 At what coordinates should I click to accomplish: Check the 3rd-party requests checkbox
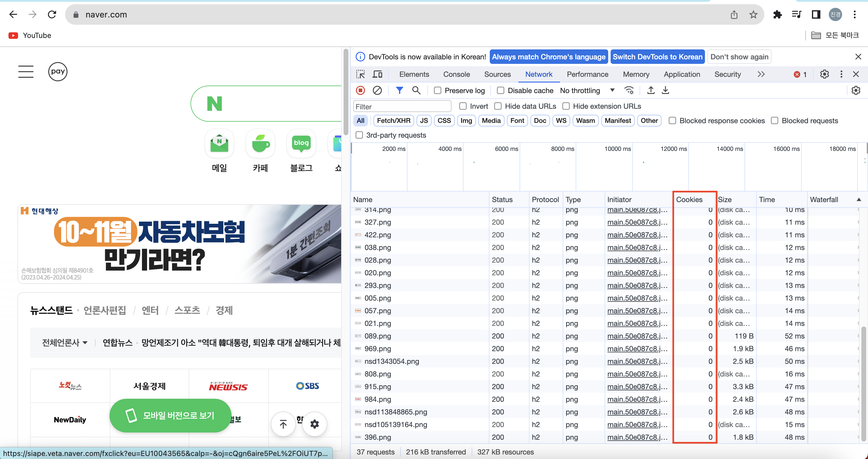pos(359,135)
